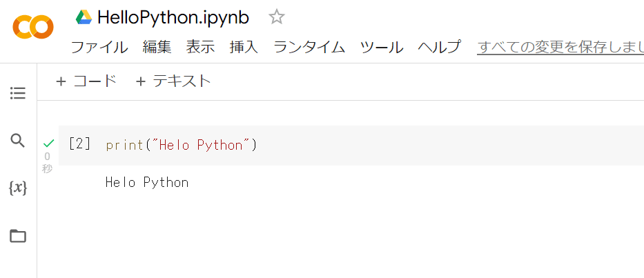Open the files folder panel

pos(18,236)
